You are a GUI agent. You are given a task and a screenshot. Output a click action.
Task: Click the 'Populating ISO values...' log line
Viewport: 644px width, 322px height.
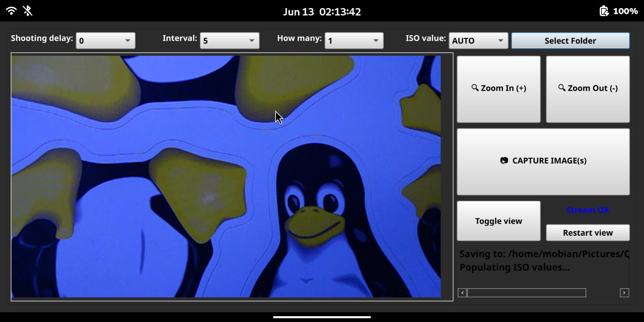click(x=515, y=267)
